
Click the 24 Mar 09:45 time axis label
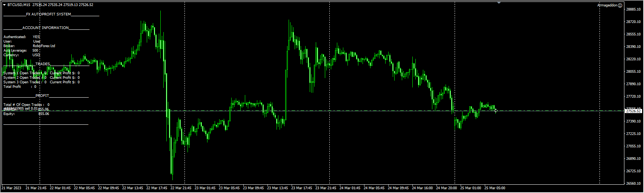398,188
